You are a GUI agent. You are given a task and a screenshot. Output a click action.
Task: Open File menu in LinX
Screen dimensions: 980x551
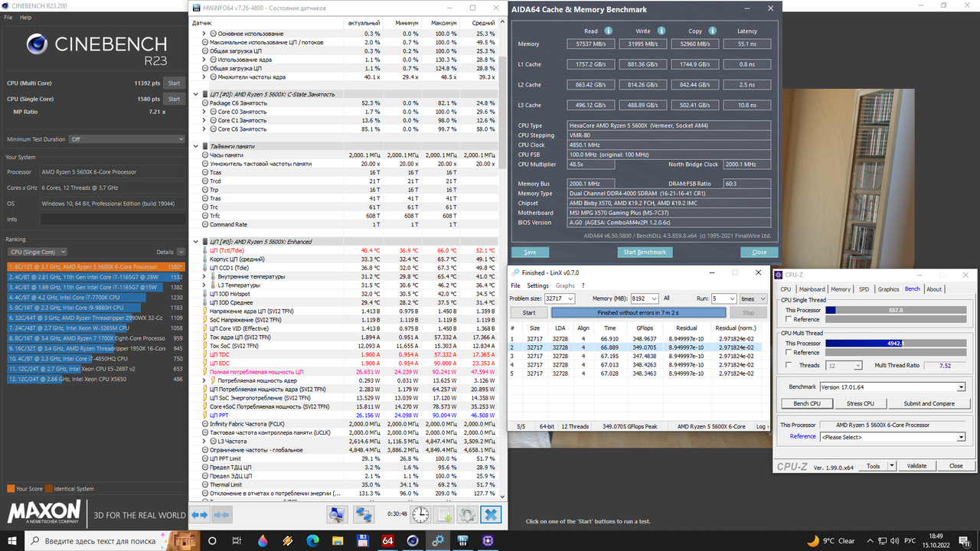[x=516, y=285]
